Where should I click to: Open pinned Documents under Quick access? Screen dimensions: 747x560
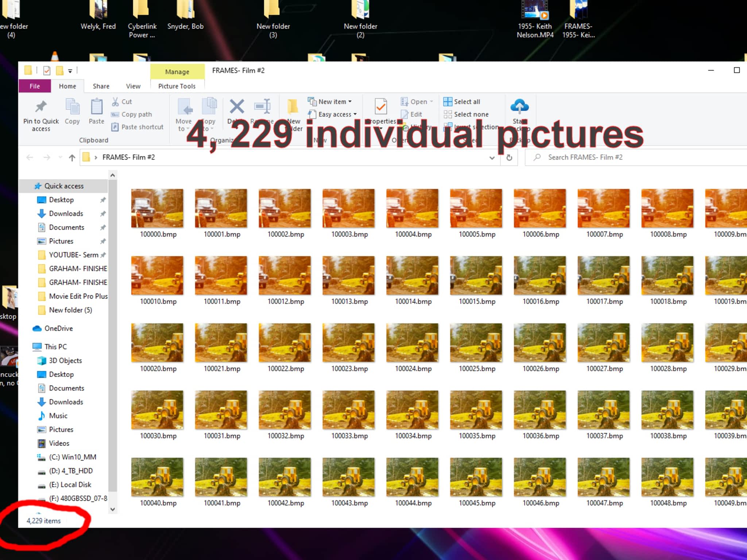click(66, 227)
